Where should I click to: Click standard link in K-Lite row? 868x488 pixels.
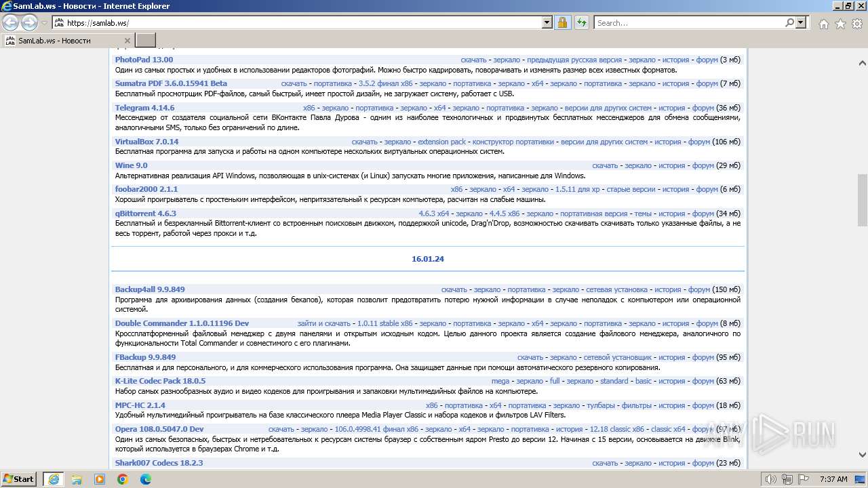(614, 381)
